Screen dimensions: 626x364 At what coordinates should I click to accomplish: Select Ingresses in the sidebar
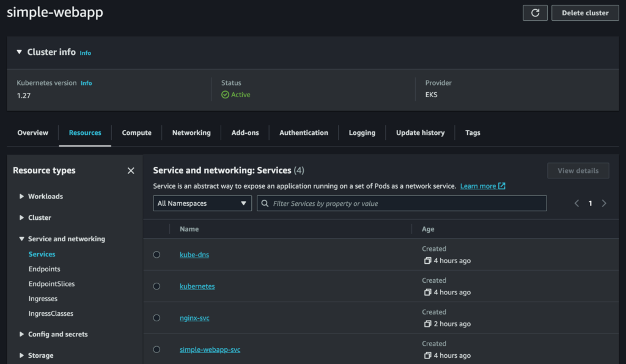click(x=43, y=299)
